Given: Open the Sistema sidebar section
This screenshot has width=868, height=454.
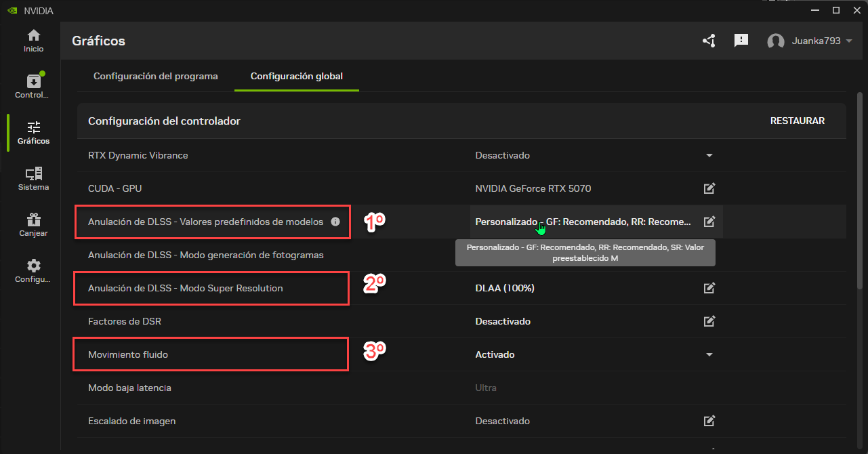Looking at the screenshot, I should 33,179.
